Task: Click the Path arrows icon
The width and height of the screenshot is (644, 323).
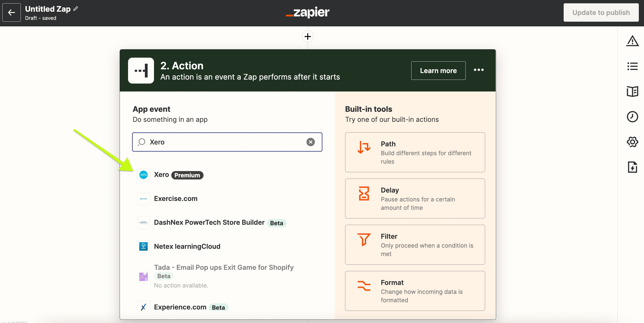Action: coord(364,147)
